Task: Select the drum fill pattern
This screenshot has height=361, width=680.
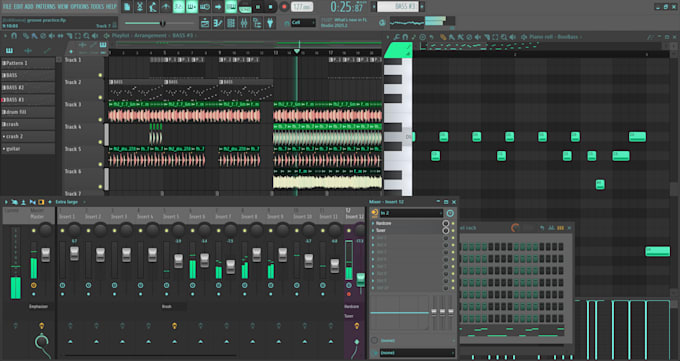Action: 28,112
